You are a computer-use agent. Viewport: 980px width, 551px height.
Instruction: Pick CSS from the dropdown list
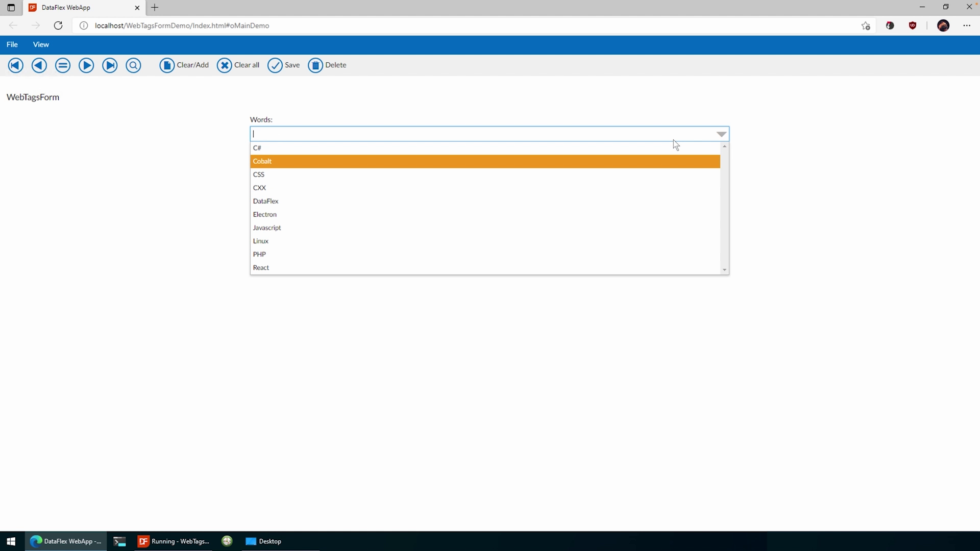coord(485,174)
